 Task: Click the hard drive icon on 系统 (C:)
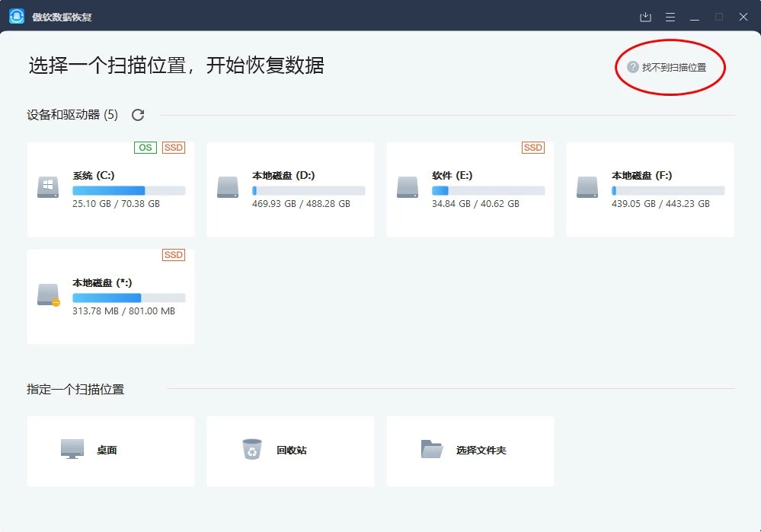[47, 185]
